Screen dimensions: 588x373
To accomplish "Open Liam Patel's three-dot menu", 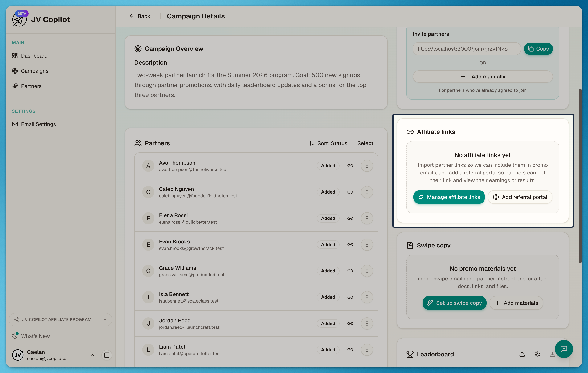I will [x=367, y=350].
